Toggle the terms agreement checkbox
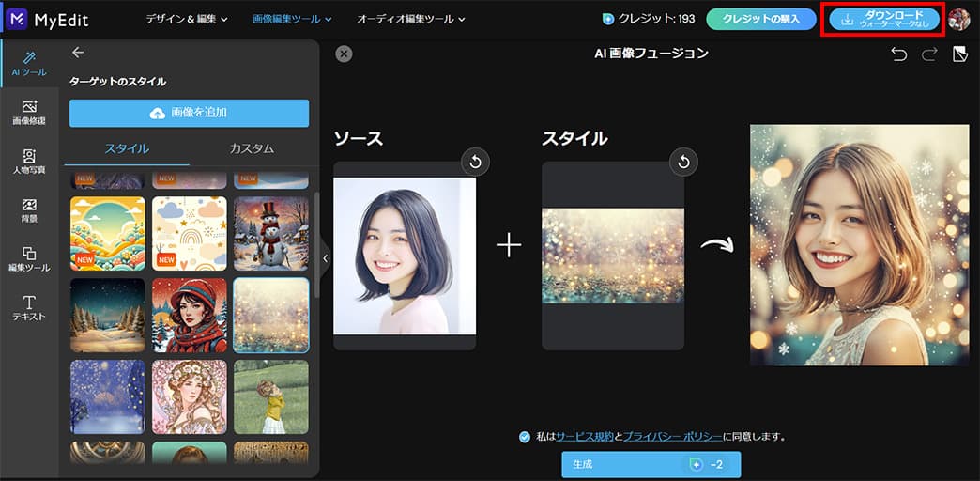 pyautogui.click(x=525, y=437)
